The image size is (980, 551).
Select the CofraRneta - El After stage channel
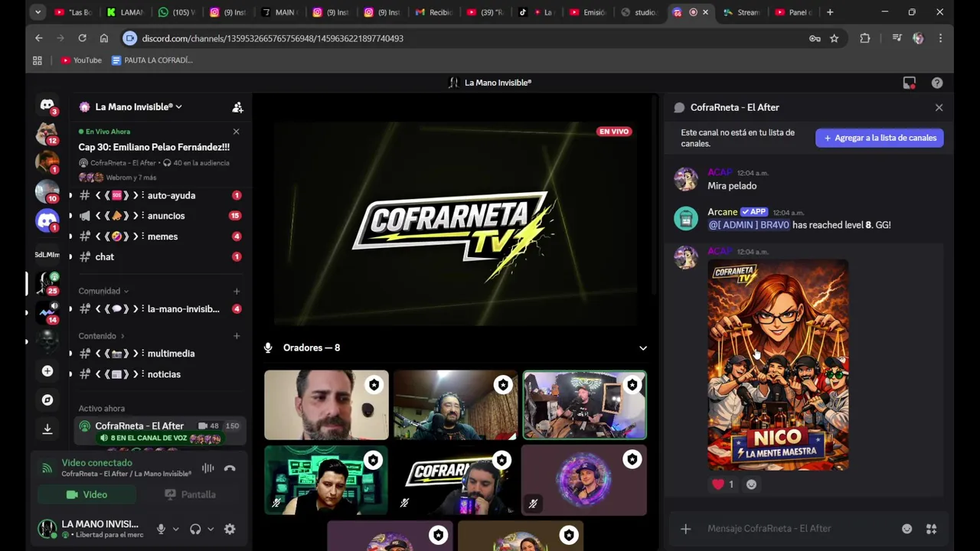159,432
